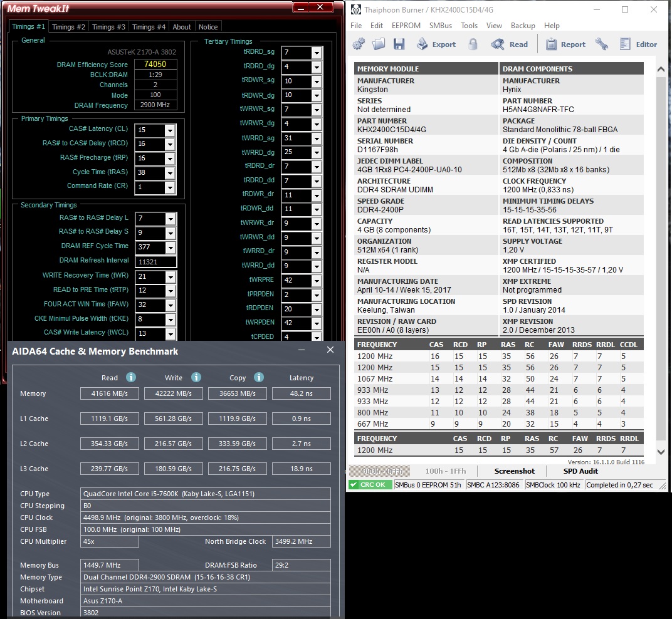This screenshot has width=672, height=619.
Task: Click the DRAM Refresh Interval input field
Action: 155,262
